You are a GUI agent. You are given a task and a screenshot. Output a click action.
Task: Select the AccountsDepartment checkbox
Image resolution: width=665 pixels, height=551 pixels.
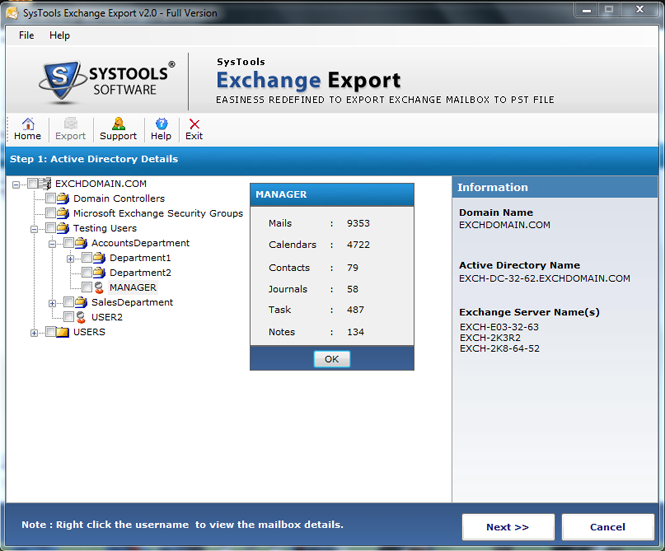pos(68,243)
